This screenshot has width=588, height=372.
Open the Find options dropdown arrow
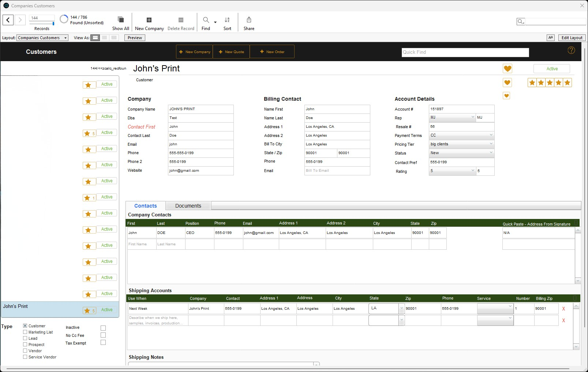tap(215, 22)
